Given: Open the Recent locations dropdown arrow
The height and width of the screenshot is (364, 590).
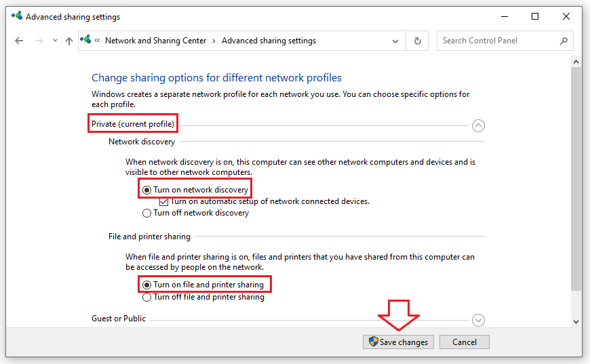Looking at the screenshot, I should pyautogui.click(x=54, y=41).
